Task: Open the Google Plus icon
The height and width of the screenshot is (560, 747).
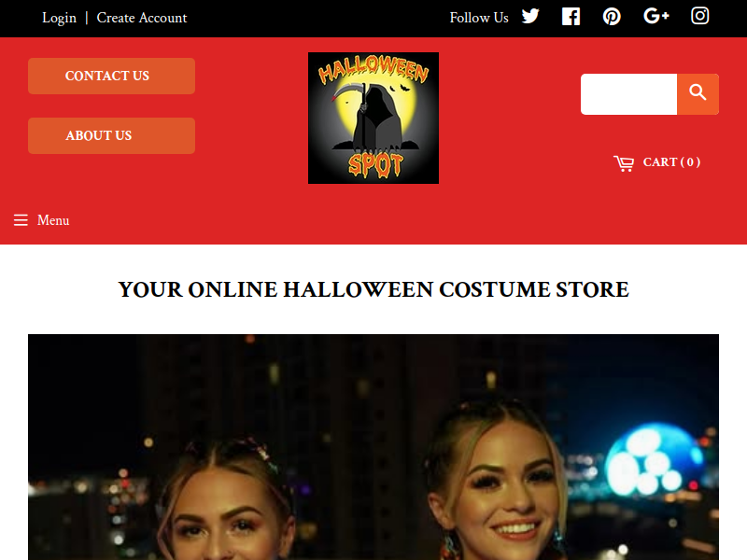Action: [x=656, y=16]
